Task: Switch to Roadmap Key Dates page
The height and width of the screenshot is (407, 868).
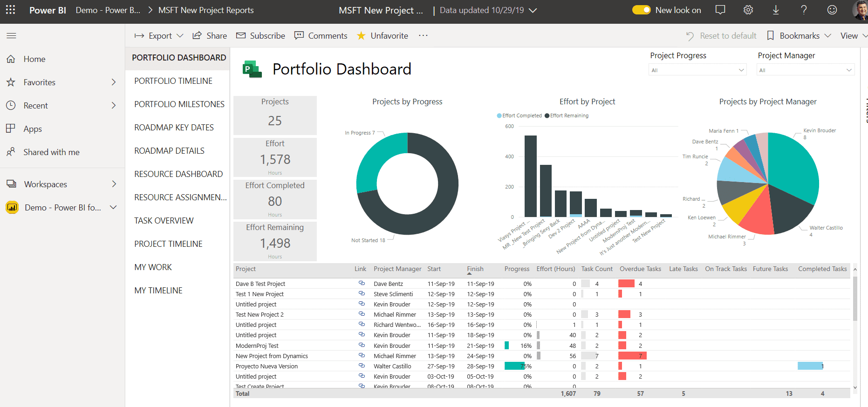Action: pyautogui.click(x=174, y=128)
